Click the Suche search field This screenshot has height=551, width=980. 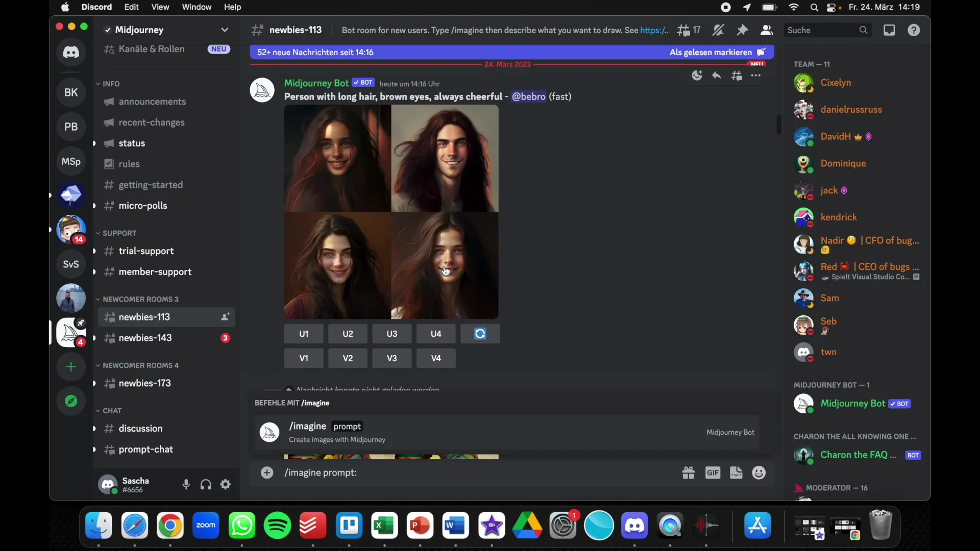(x=828, y=31)
